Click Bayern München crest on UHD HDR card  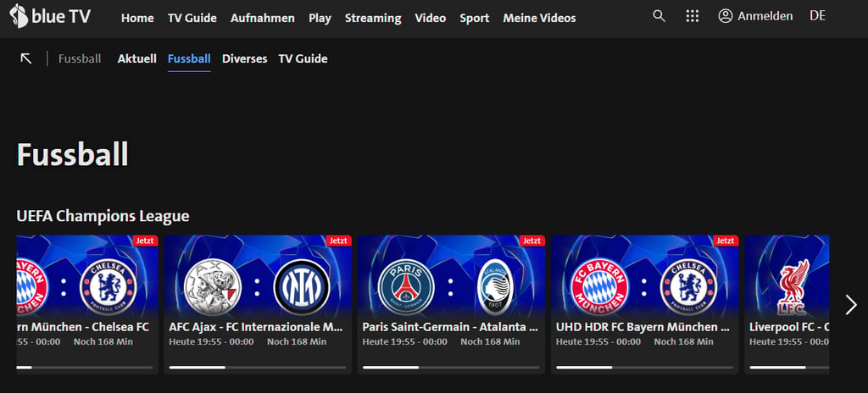(599, 287)
